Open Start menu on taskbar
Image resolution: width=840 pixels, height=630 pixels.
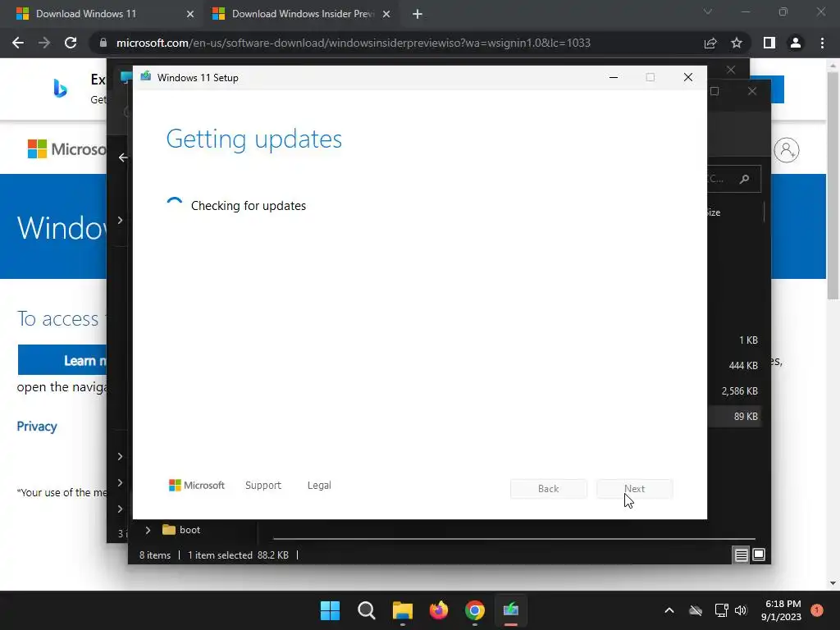(x=330, y=610)
